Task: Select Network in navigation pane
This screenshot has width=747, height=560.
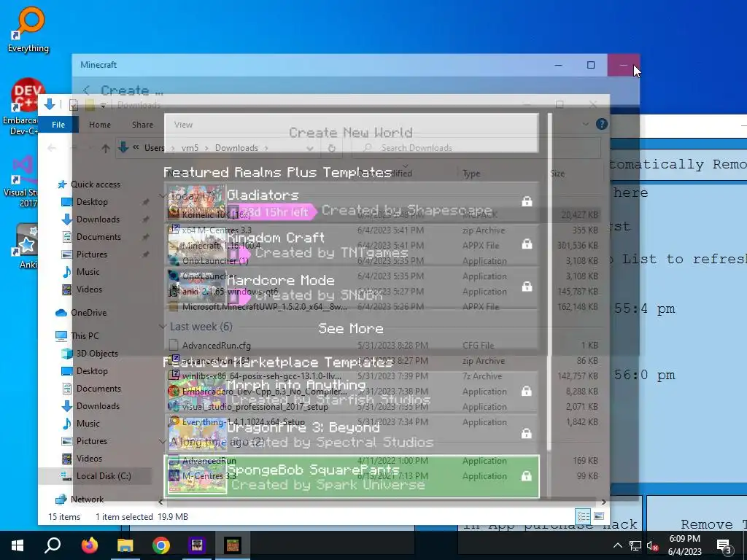Action: pos(87,499)
